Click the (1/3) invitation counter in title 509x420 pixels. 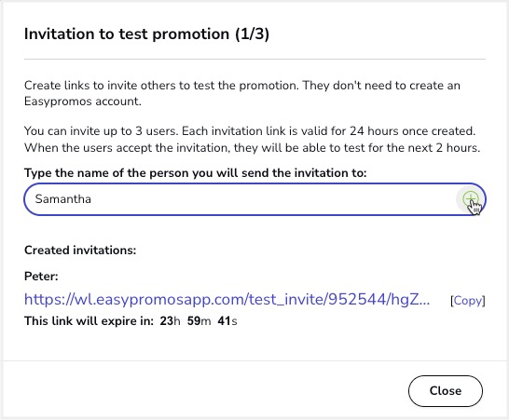coord(253,34)
